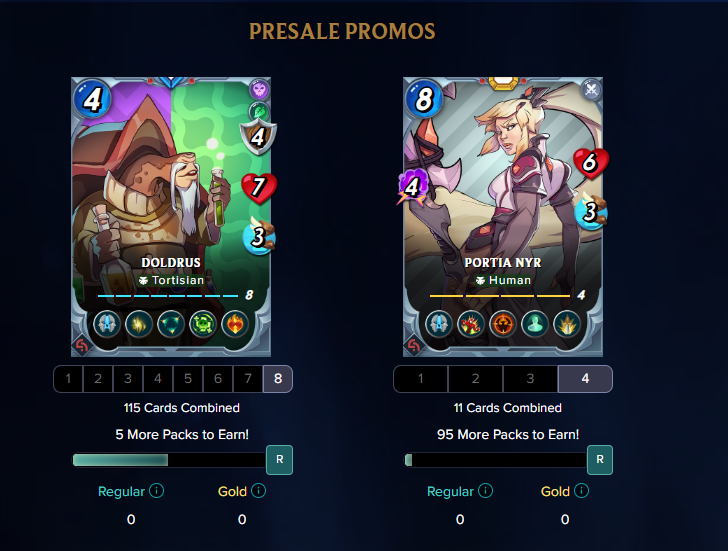The width and height of the screenshot is (728, 551).
Task: Select level 4 for Portia Nyr
Action: point(585,379)
